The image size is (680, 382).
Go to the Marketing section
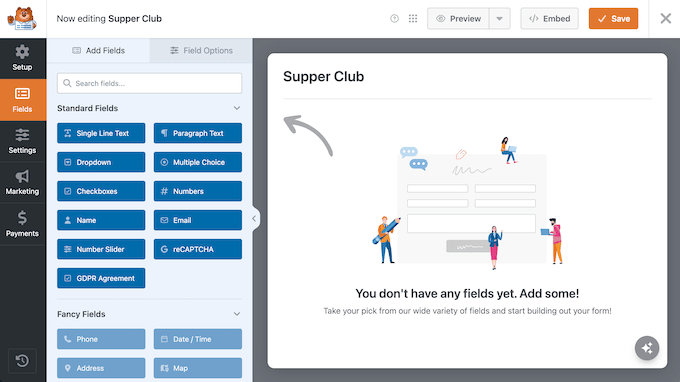[23, 183]
